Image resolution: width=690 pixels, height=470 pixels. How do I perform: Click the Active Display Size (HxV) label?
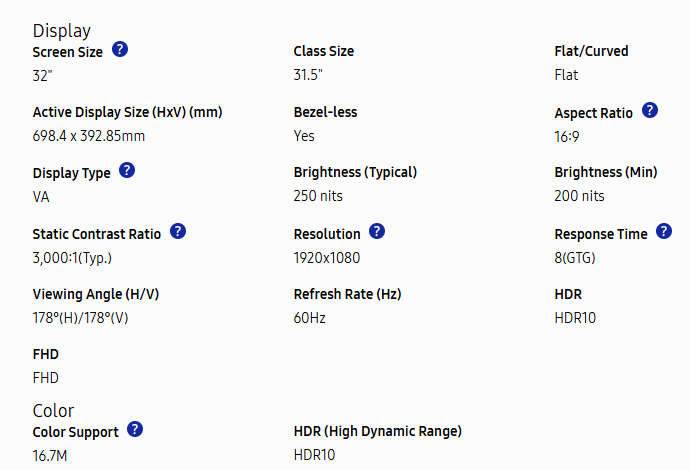[127, 112]
